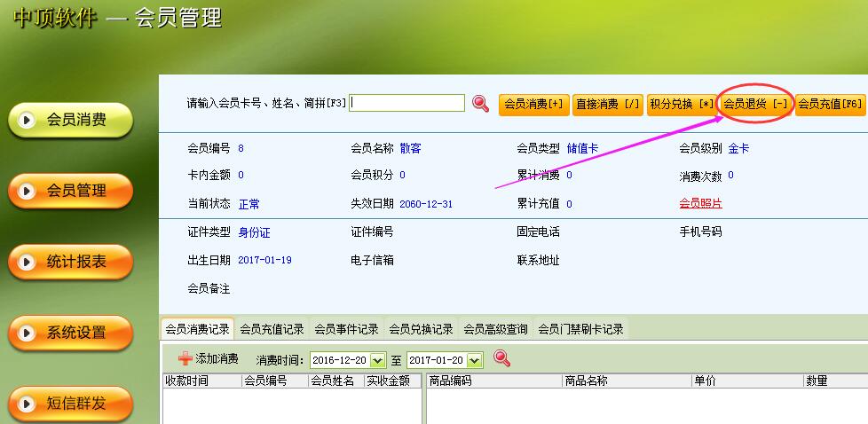Click the 会员姓名 column header
868x424 pixels.
pos(336,381)
